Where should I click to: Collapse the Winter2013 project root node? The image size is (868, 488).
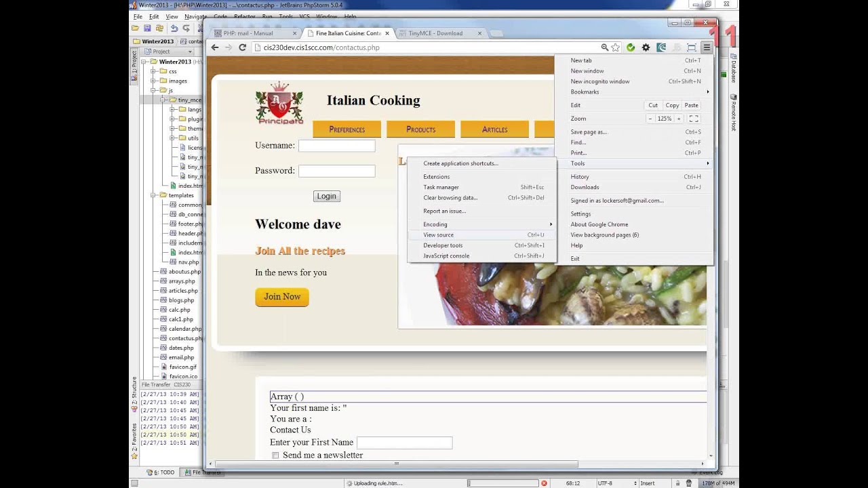[144, 62]
